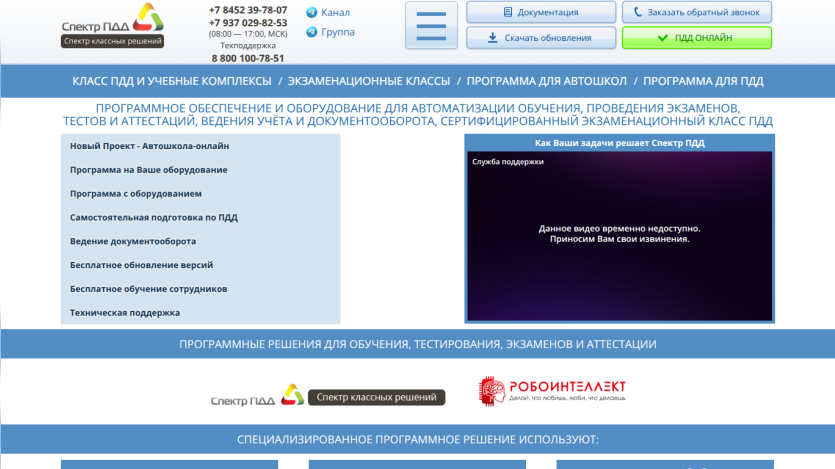
Task: Open Программа для ПДД menu item
Action: pos(703,81)
